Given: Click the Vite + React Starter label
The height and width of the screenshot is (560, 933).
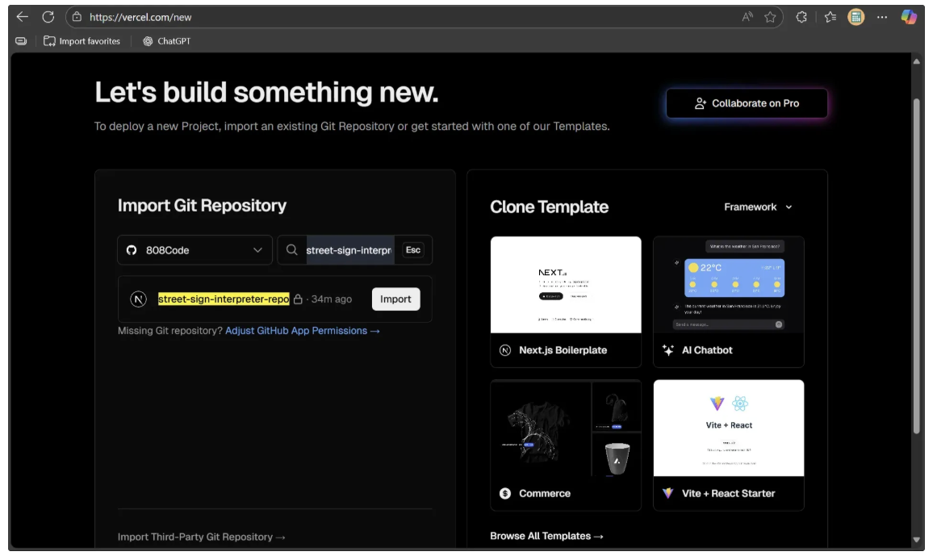Looking at the screenshot, I should [x=728, y=493].
